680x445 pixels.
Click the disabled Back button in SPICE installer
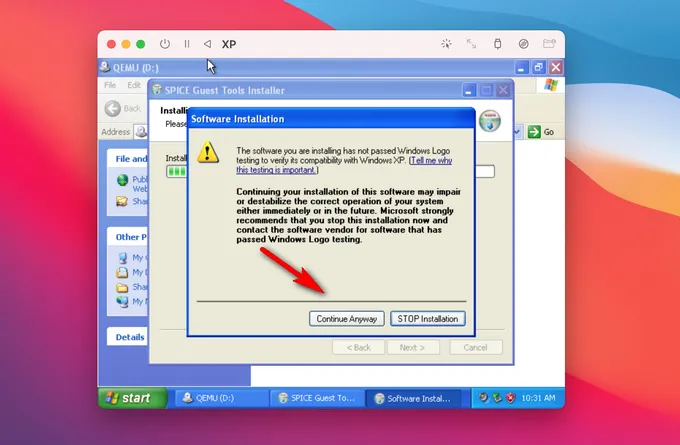(358, 347)
